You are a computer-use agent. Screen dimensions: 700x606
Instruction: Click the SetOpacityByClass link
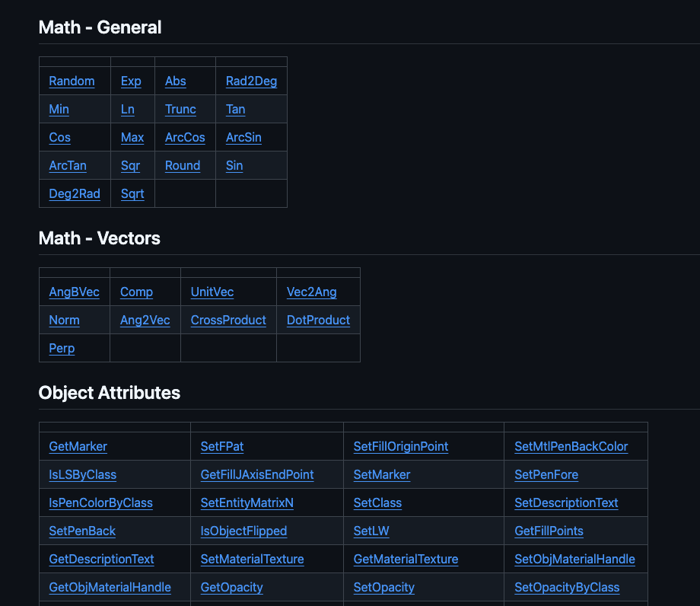pos(567,588)
